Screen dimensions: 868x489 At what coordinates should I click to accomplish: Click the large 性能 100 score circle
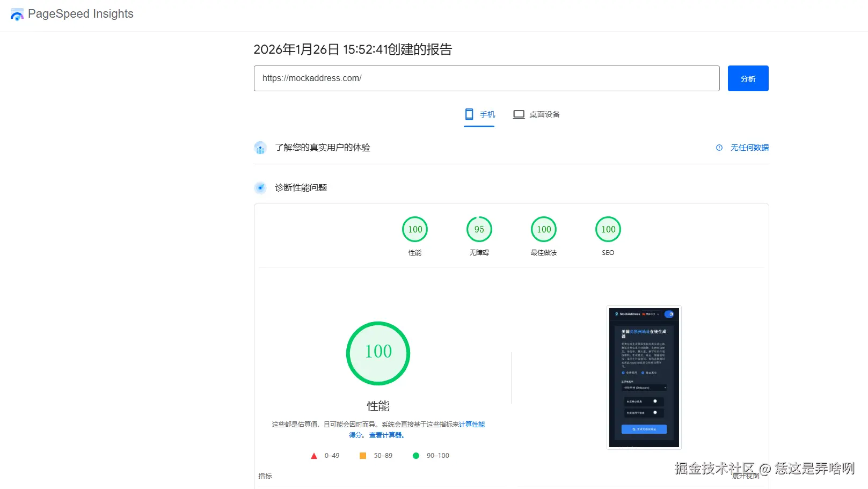378,353
